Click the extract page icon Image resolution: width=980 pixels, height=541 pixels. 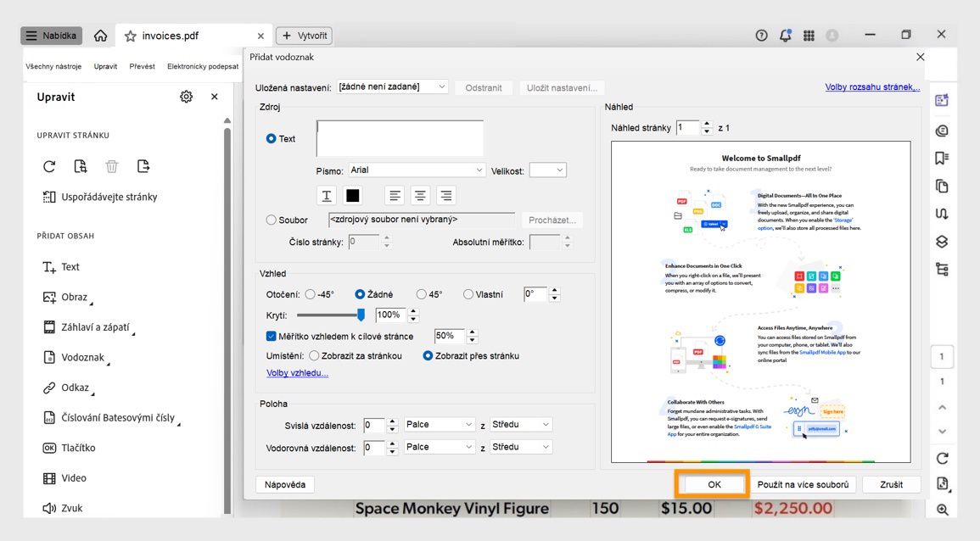[81, 166]
